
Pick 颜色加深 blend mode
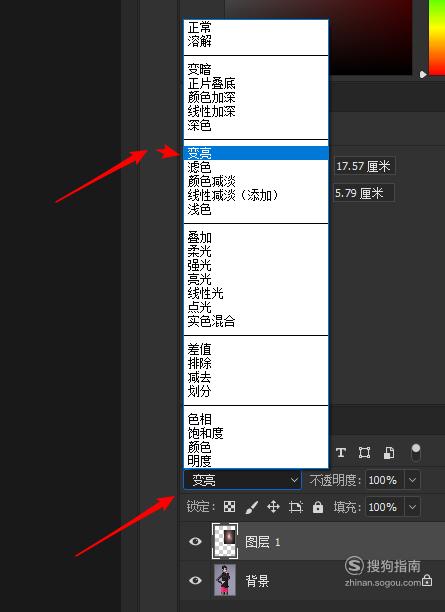point(256,98)
